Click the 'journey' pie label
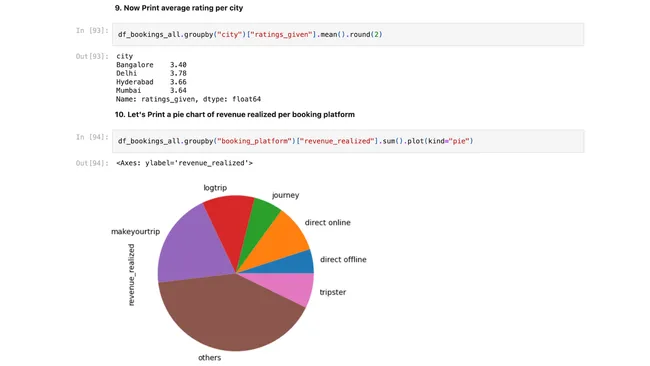 (286, 195)
